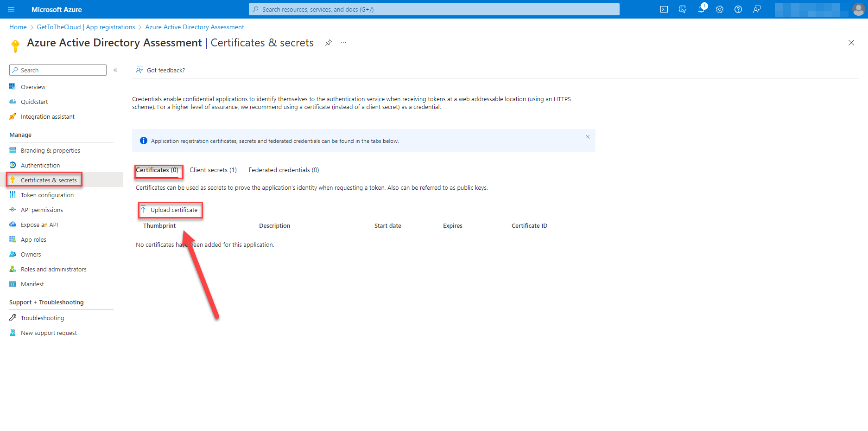Close the Certificates & secrets blade
Screen dimensions: 868x431
point(851,43)
